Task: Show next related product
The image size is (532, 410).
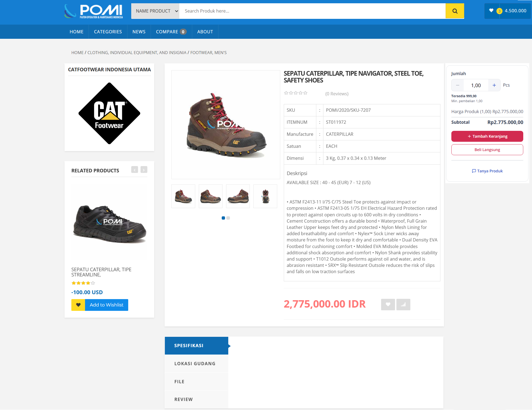Action: [144, 170]
